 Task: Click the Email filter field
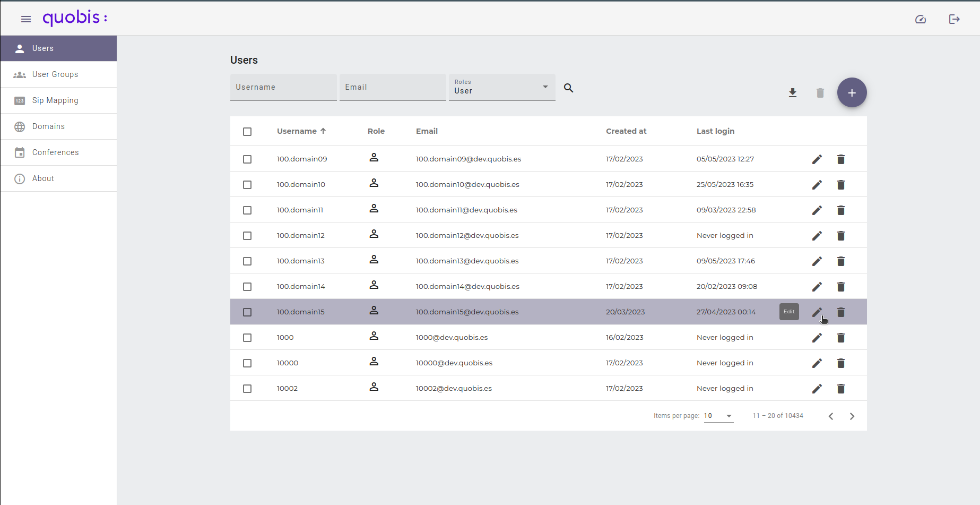coord(393,87)
